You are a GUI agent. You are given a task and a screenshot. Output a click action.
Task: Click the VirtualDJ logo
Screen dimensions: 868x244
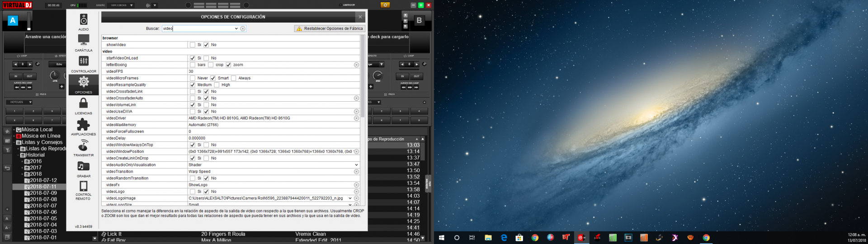[x=17, y=5]
